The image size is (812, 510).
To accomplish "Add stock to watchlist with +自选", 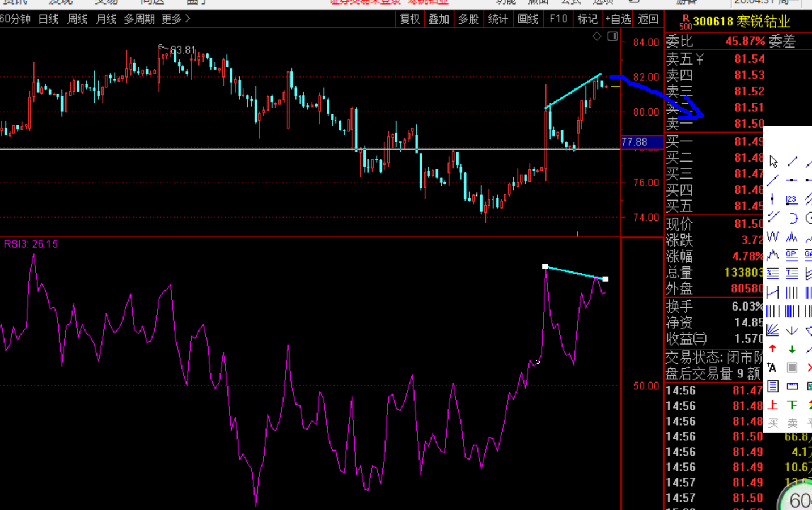I will 618,19.
